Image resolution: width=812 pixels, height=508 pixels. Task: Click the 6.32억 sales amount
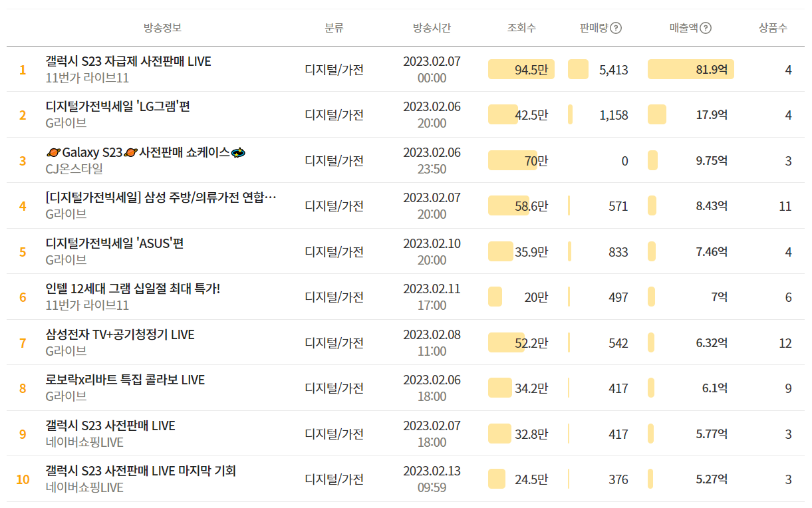click(712, 342)
